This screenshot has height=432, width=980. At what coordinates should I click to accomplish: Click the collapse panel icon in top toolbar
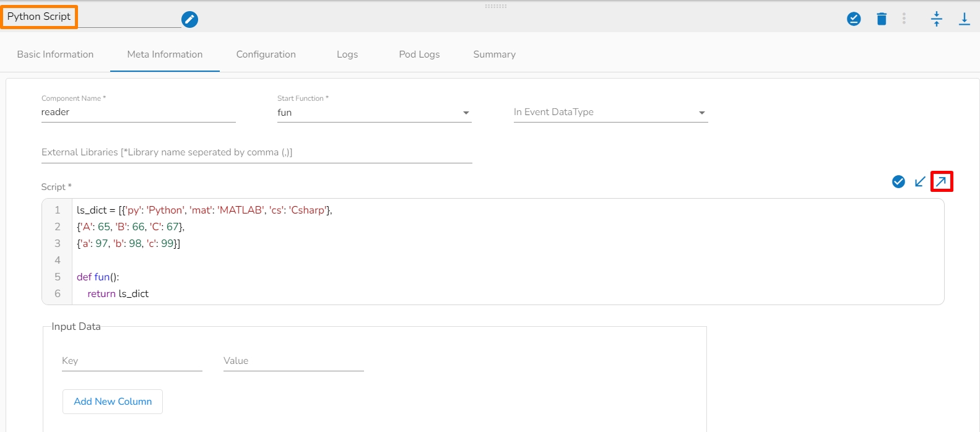[937, 19]
